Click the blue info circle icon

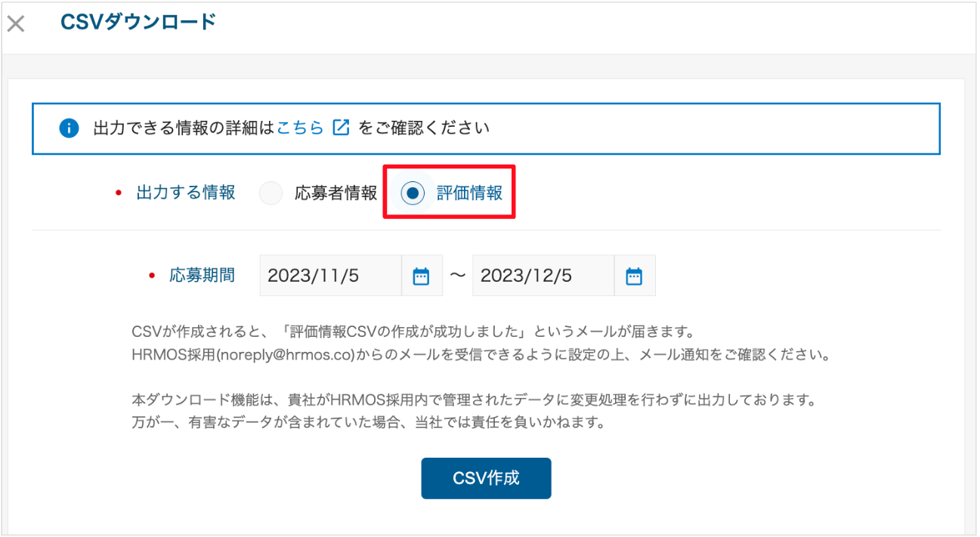click(69, 128)
